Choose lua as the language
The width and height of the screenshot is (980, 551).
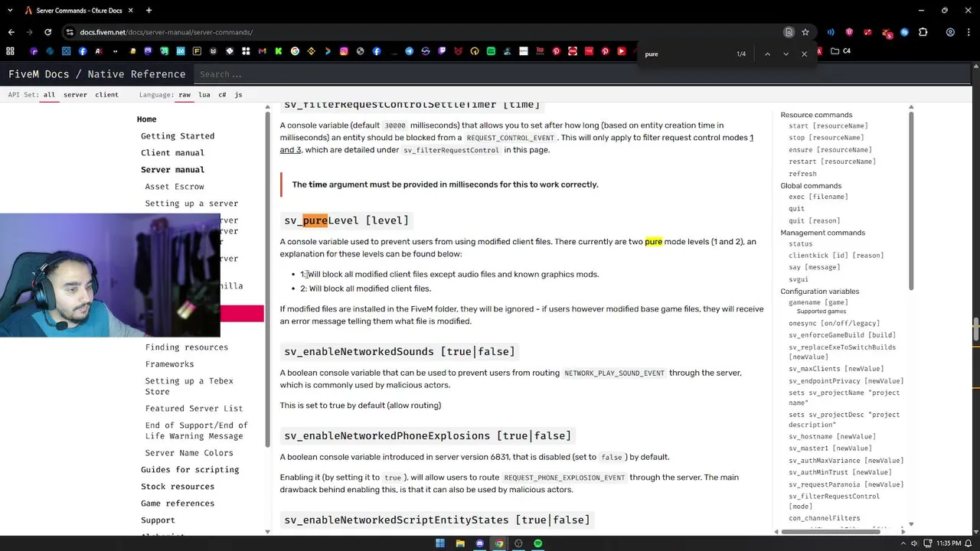point(204,95)
